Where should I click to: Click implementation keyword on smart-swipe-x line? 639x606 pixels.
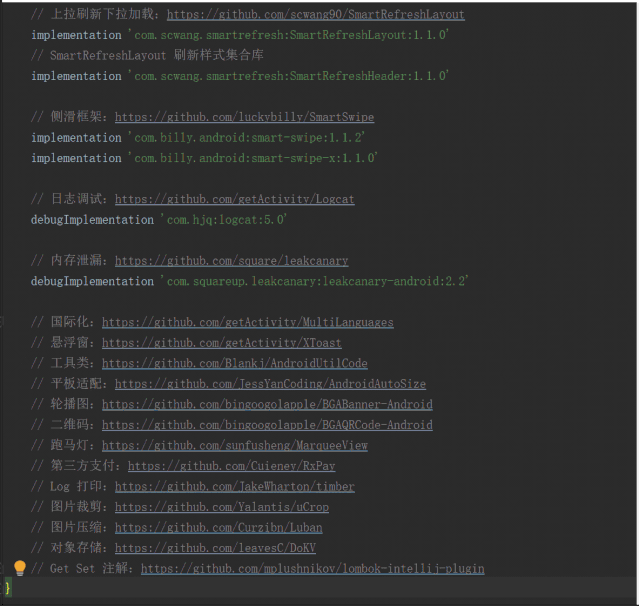pos(76,158)
